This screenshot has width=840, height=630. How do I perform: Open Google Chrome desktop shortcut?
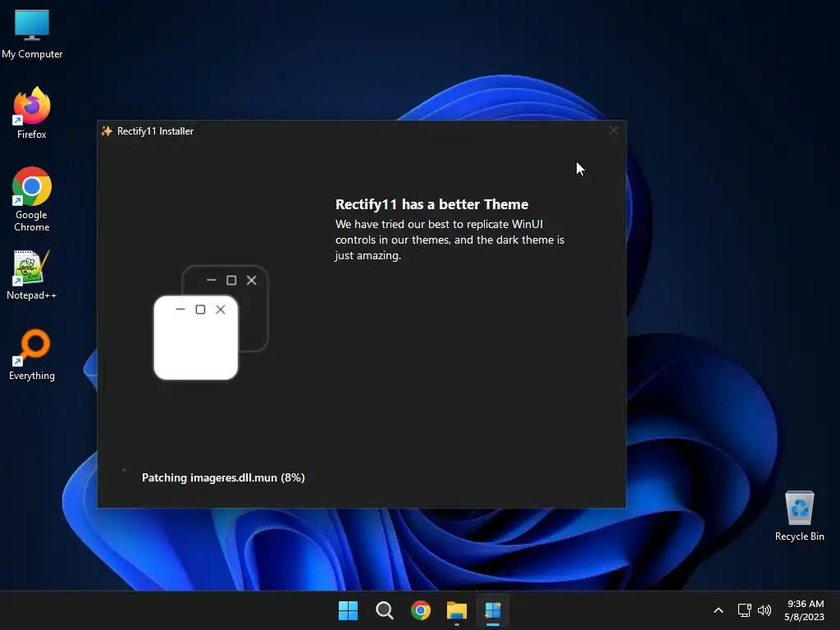[x=32, y=199]
